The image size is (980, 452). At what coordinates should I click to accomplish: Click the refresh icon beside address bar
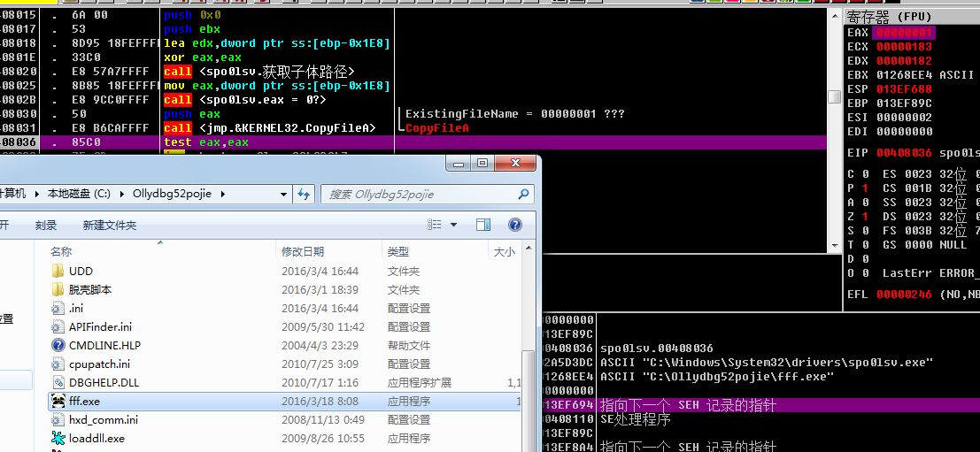(x=304, y=194)
